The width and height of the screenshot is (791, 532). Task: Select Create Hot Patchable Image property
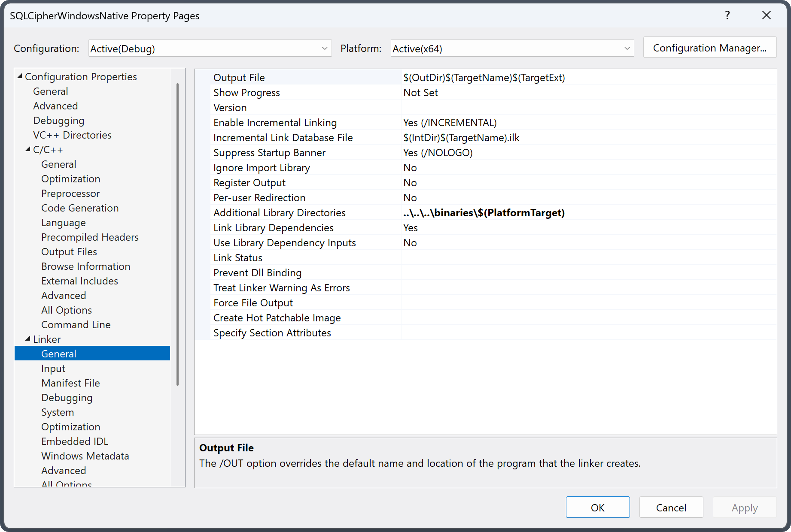[x=277, y=318]
